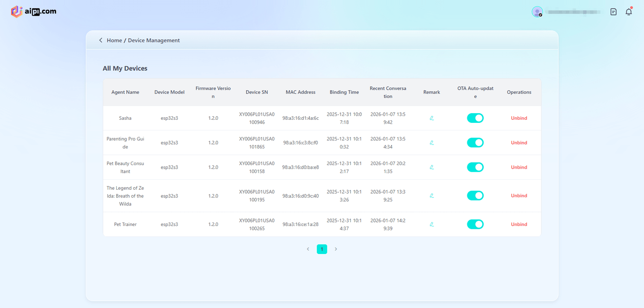Unbind the Pet Beauty Consultant device
Image resolution: width=644 pixels, height=308 pixels.
[519, 168]
